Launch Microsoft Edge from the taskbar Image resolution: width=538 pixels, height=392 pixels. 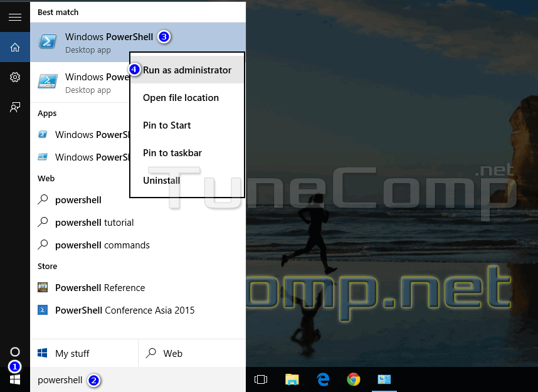click(x=323, y=379)
